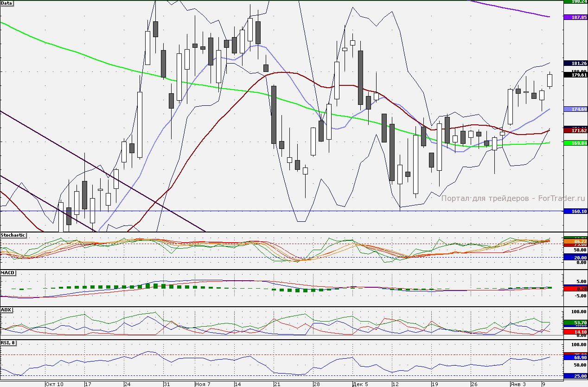This screenshot has width=588, height=387.
Task: Select the ADX panel label
Action: [x=6, y=310]
